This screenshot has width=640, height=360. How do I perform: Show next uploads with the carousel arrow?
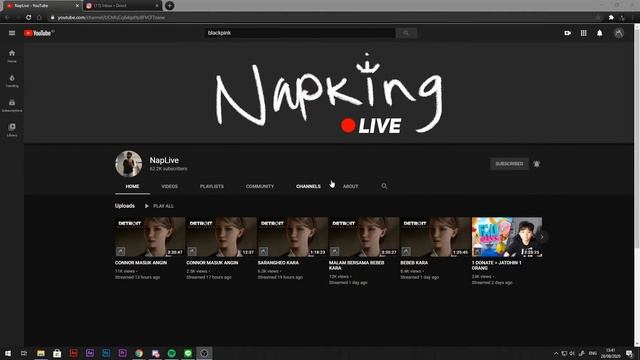click(x=542, y=237)
